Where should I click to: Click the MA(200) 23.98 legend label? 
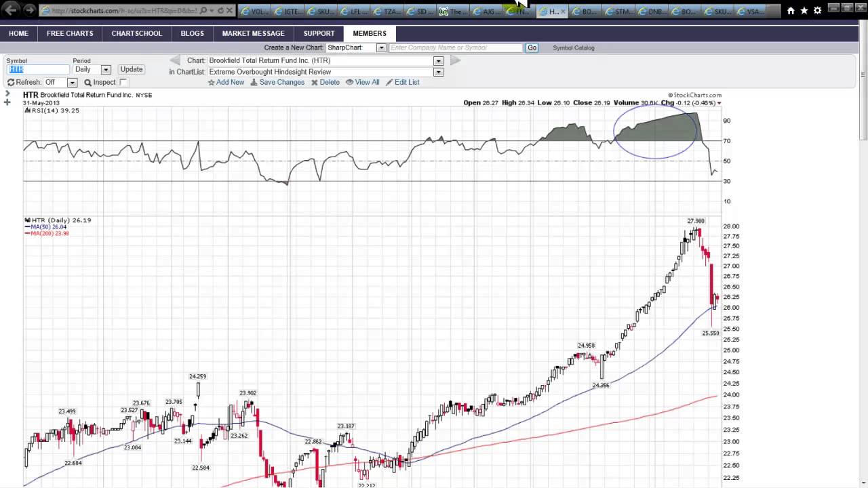47,233
